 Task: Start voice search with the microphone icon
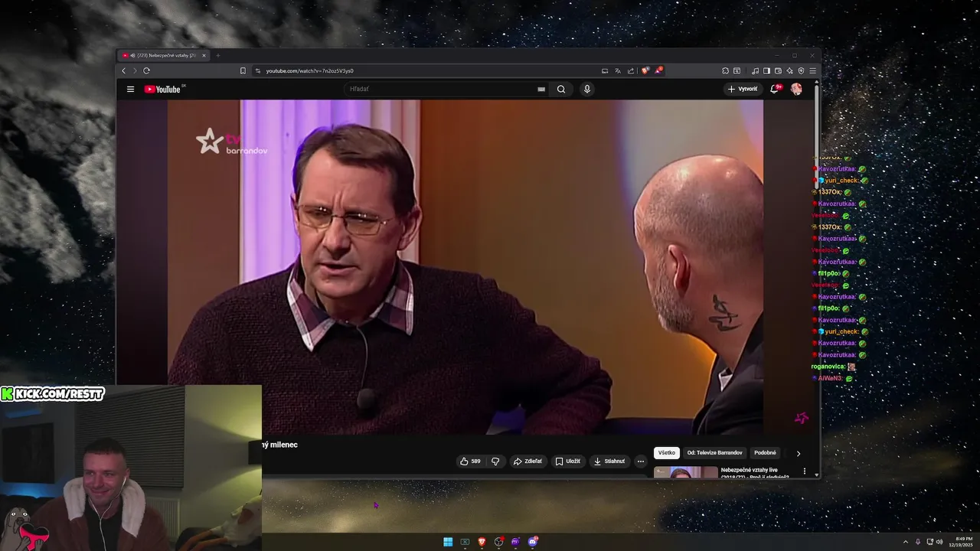tap(587, 89)
